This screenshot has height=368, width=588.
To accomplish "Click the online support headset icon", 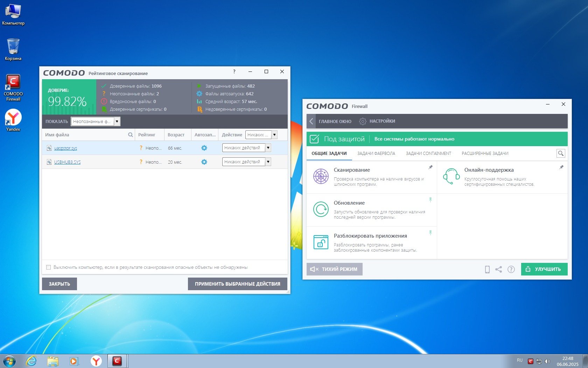I will 451,176.
